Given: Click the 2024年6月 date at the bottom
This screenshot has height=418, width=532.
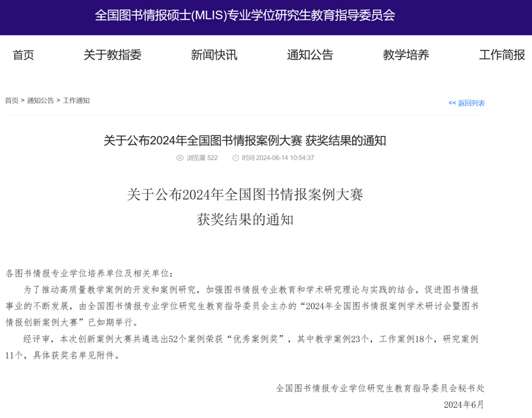Looking at the screenshot, I should point(464,405).
